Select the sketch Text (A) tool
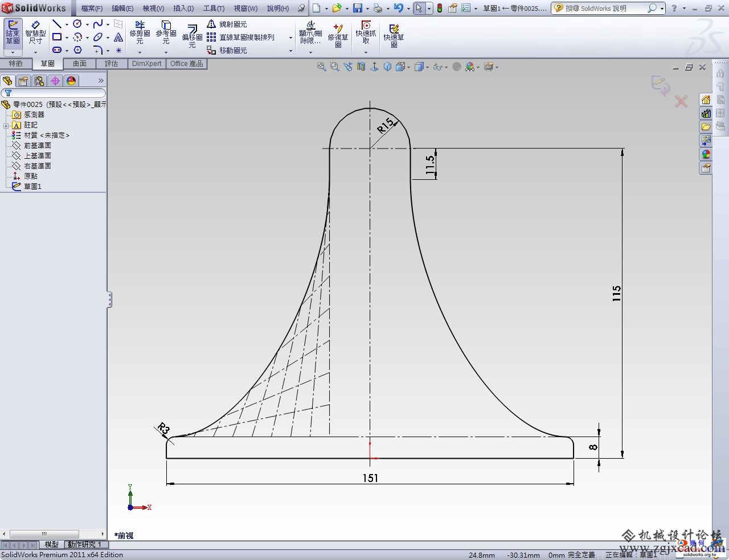This screenshot has height=560, width=729. (118, 37)
